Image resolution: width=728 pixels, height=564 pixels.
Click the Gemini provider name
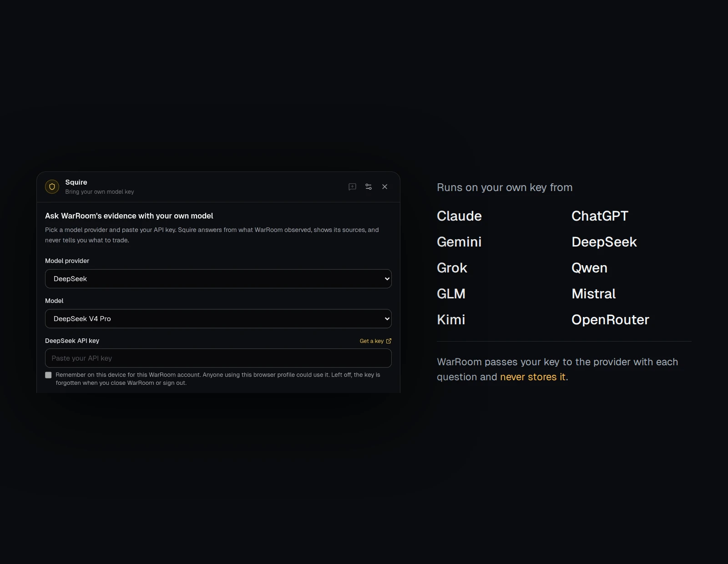(x=459, y=242)
